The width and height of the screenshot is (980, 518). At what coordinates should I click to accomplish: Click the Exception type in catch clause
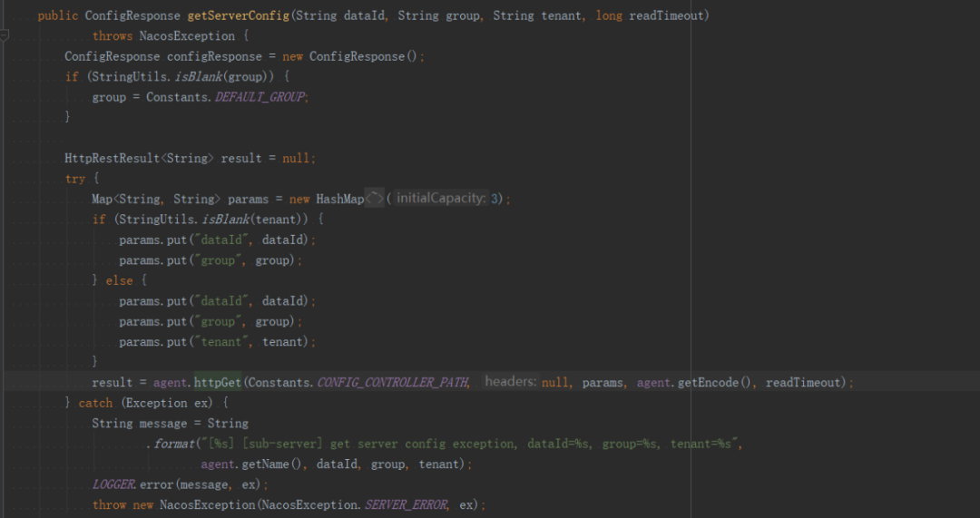[156, 403]
